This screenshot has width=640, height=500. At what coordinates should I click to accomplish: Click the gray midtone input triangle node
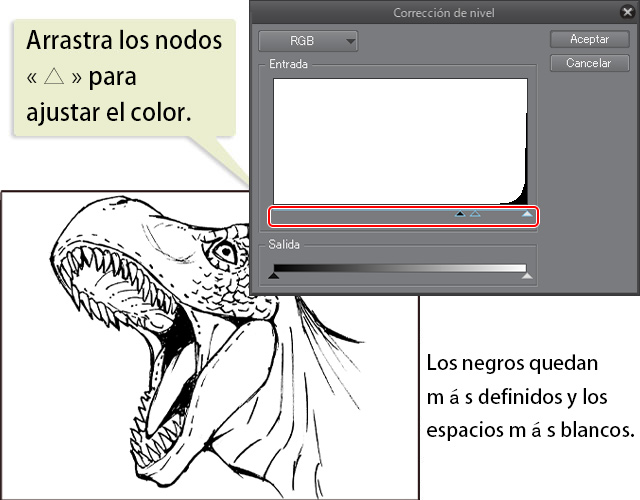pos(475,214)
